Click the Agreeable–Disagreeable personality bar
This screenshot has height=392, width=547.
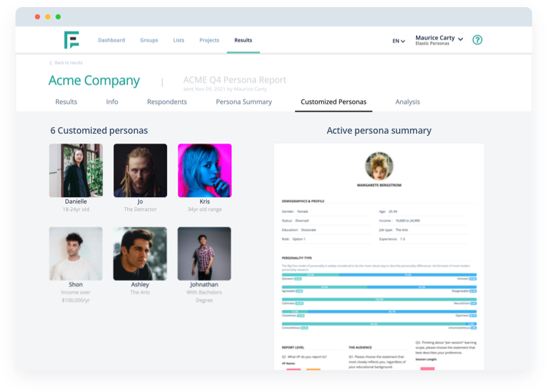379,287
